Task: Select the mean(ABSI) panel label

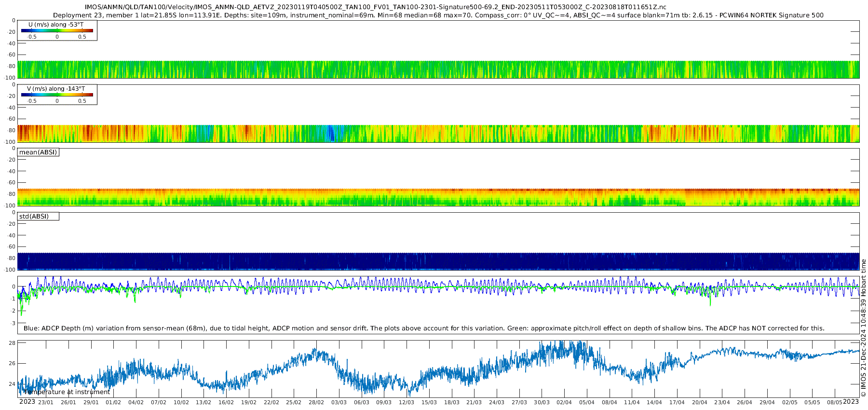Action: coord(38,152)
